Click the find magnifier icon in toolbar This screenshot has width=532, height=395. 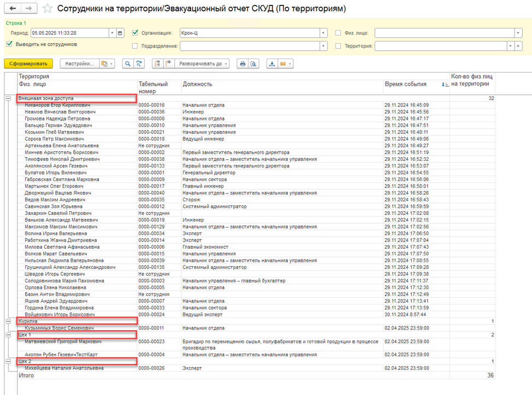(127, 64)
